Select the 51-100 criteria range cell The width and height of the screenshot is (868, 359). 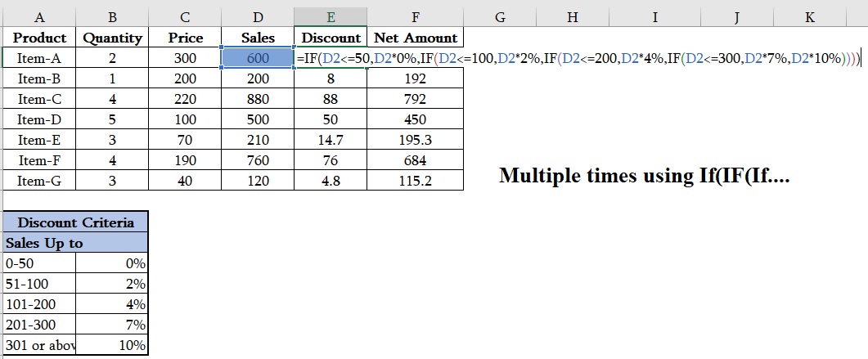coord(39,284)
